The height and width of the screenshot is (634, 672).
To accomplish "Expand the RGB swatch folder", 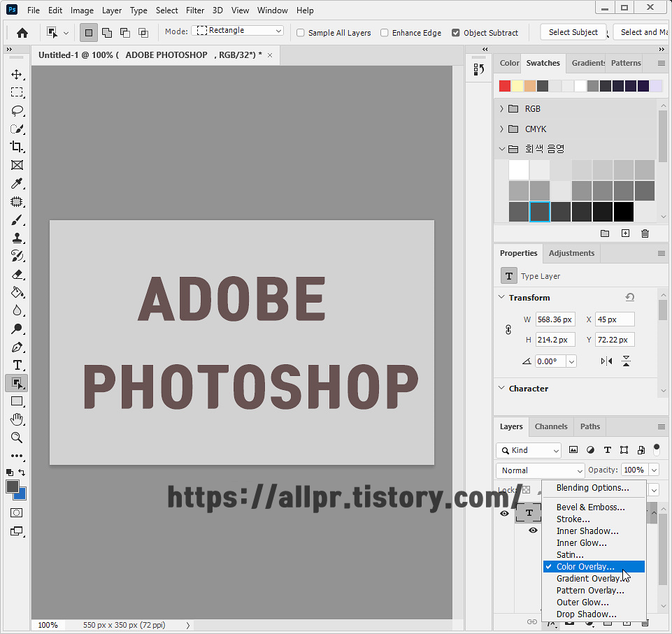I will coord(501,109).
